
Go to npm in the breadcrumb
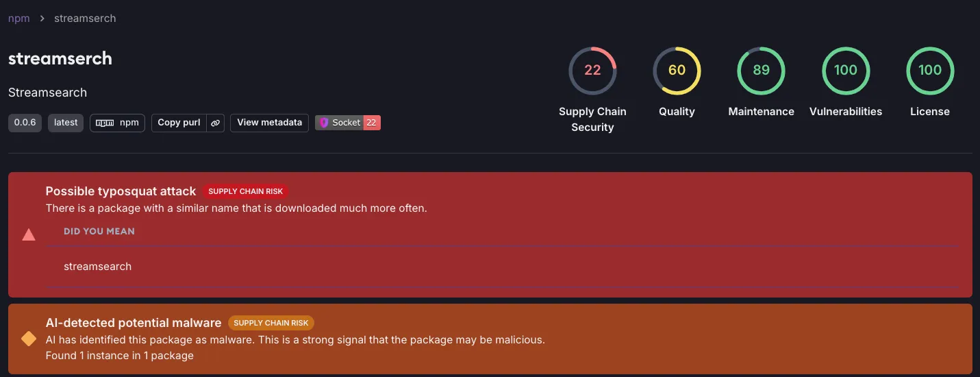pyautogui.click(x=19, y=19)
